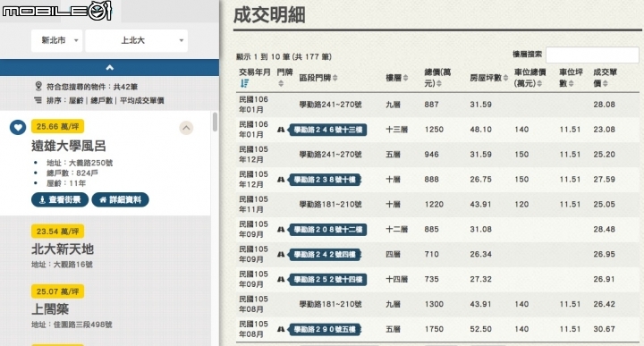Viewport: 644px width, 346px height.
Task: Open the 新北市 city dropdown
Action: [x=57, y=40]
